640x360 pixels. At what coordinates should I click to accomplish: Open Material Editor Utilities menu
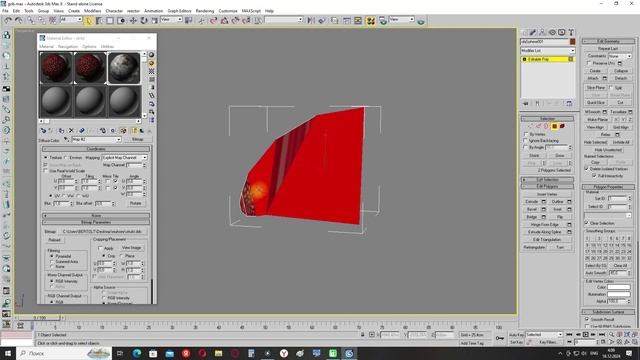click(107, 47)
